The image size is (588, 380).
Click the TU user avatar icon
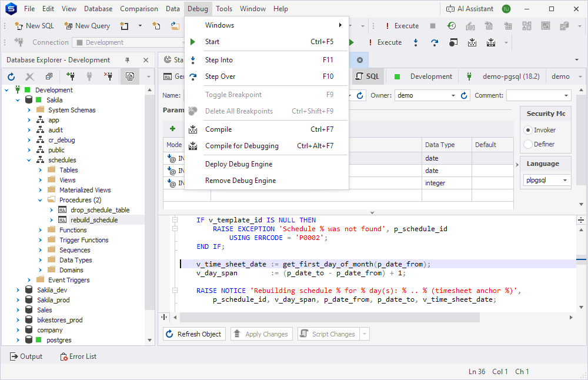506,9
